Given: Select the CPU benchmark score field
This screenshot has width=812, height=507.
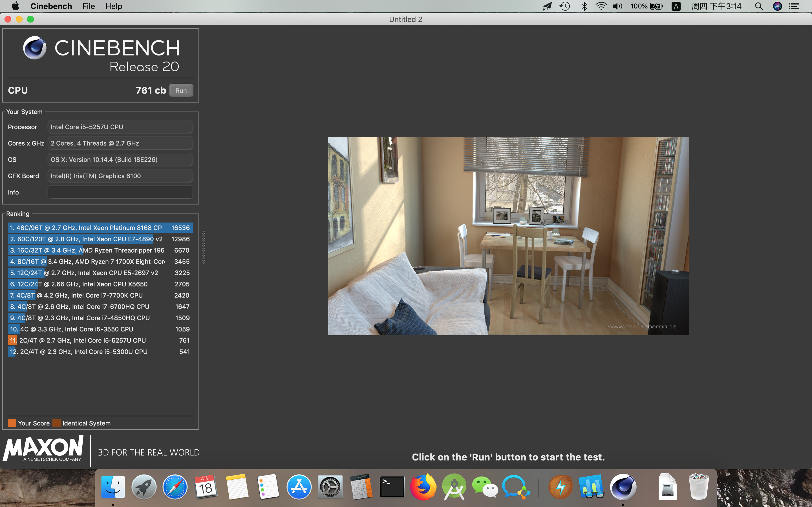Looking at the screenshot, I should 149,90.
